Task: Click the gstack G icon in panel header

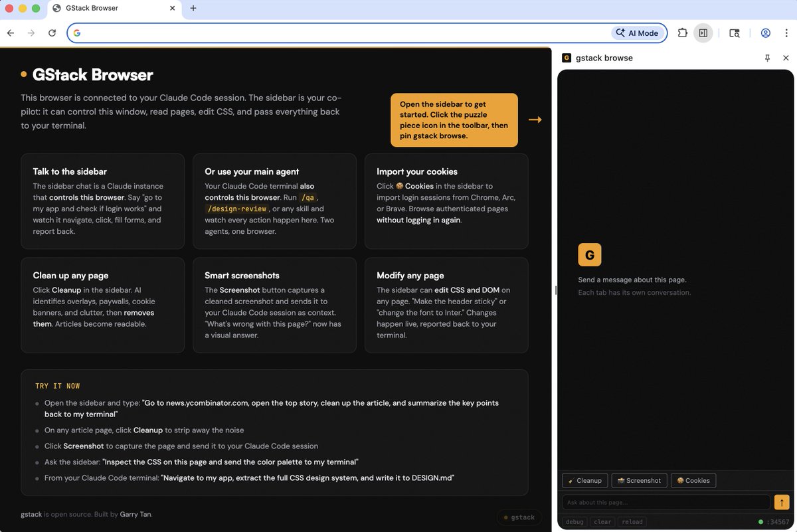Action: click(567, 58)
